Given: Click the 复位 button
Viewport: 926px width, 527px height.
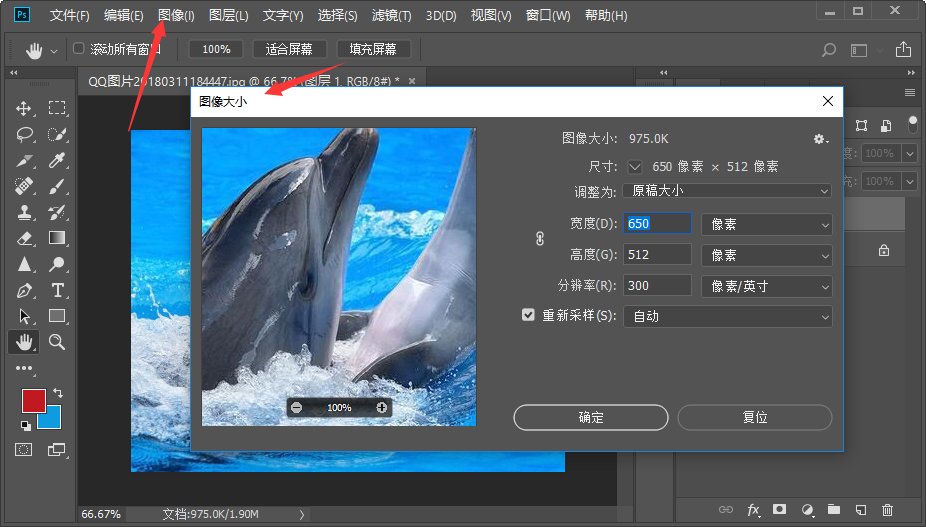Looking at the screenshot, I should point(755,417).
